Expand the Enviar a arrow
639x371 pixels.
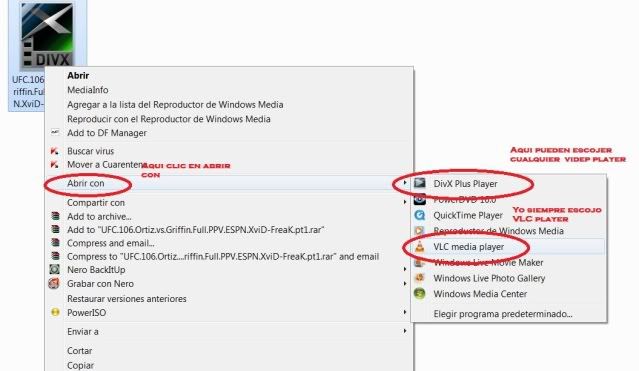pyautogui.click(x=405, y=331)
